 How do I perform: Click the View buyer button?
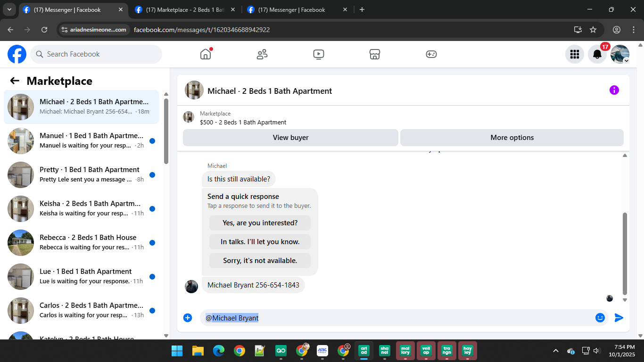click(290, 138)
